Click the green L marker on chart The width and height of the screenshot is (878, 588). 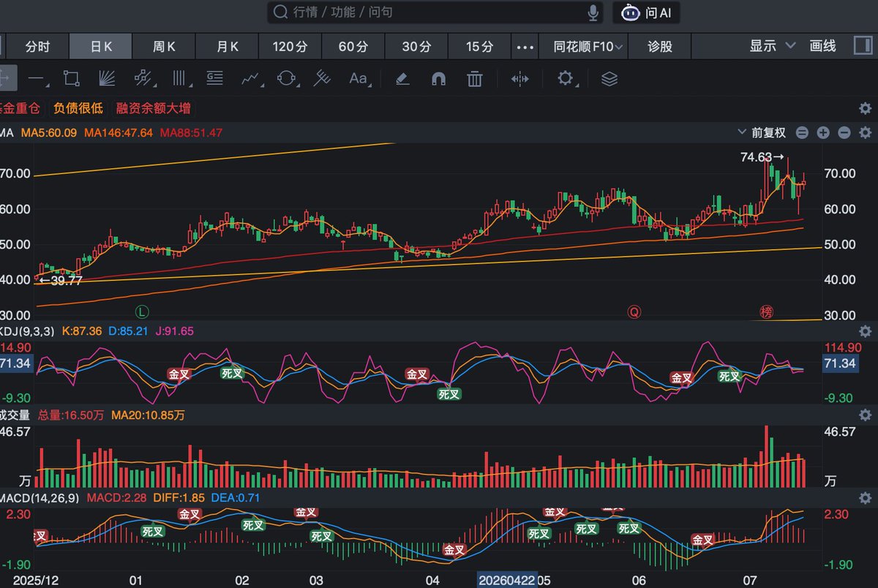coord(143,312)
